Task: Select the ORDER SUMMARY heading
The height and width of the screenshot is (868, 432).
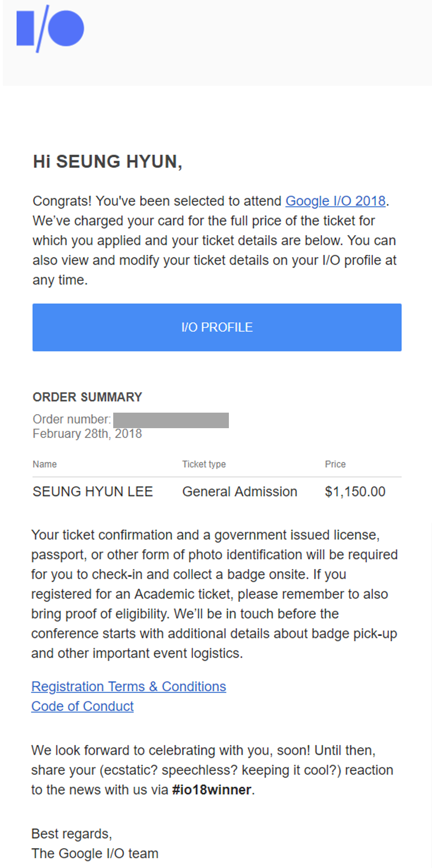Action: (x=87, y=397)
